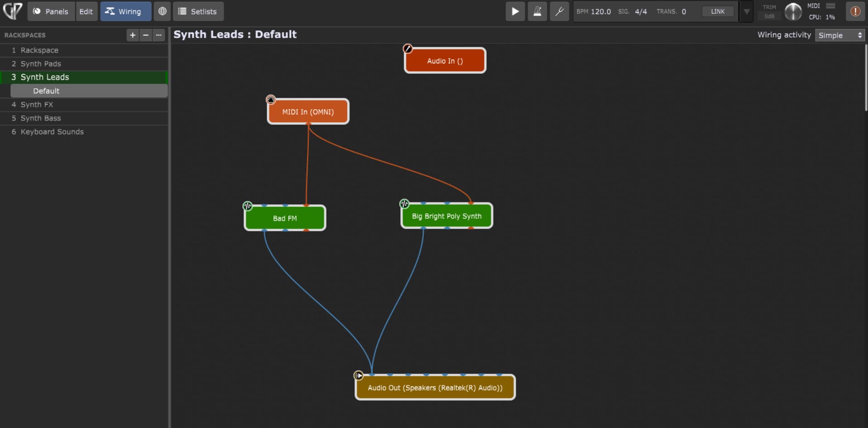Open the wrench tuner icon
The image size is (868, 428).
(559, 11)
